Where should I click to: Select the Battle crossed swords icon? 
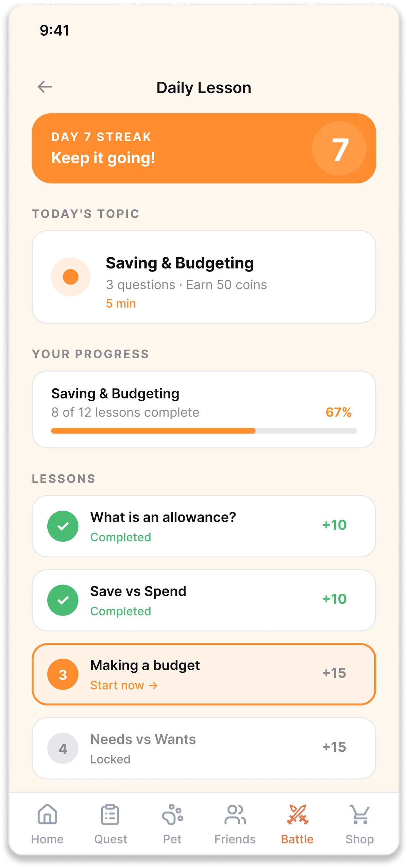(297, 814)
